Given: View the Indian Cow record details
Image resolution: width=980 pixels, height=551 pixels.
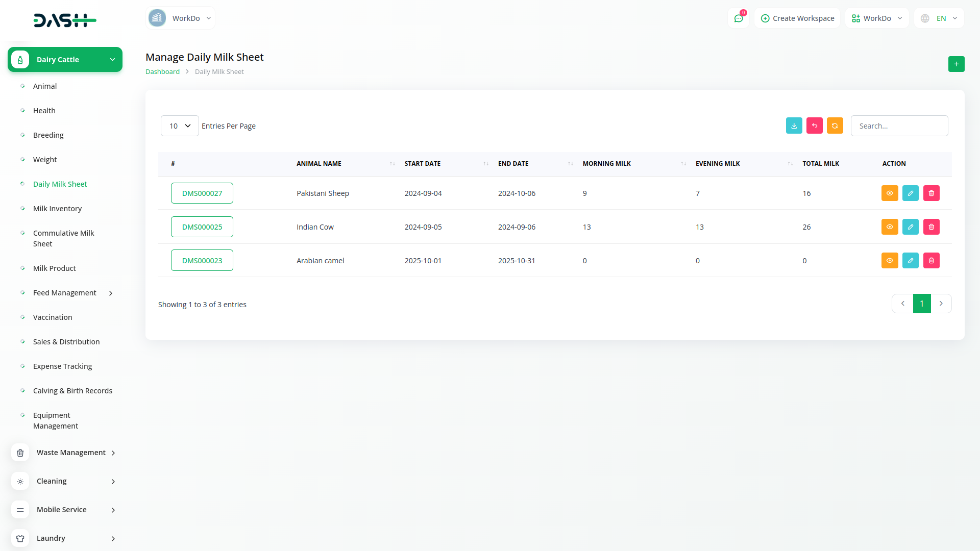Looking at the screenshot, I should tap(889, 227).
